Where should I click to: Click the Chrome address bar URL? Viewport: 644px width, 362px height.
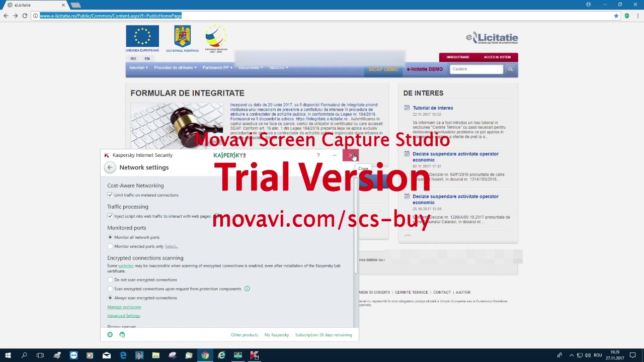point(111,16)
